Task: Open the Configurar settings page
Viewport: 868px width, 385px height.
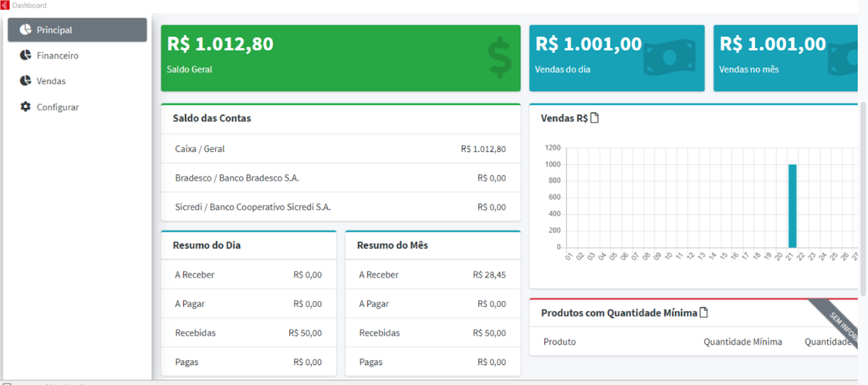Action: tap(57, 107)
